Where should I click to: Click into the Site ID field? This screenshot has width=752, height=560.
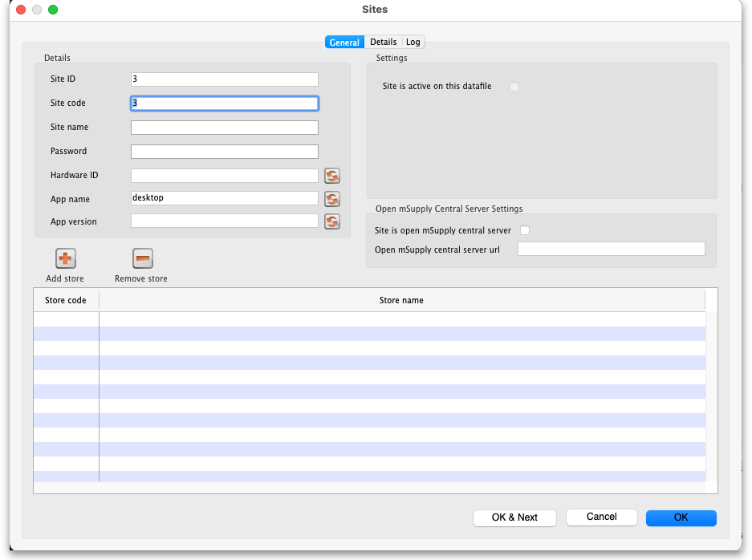click(x=224, y=79)
